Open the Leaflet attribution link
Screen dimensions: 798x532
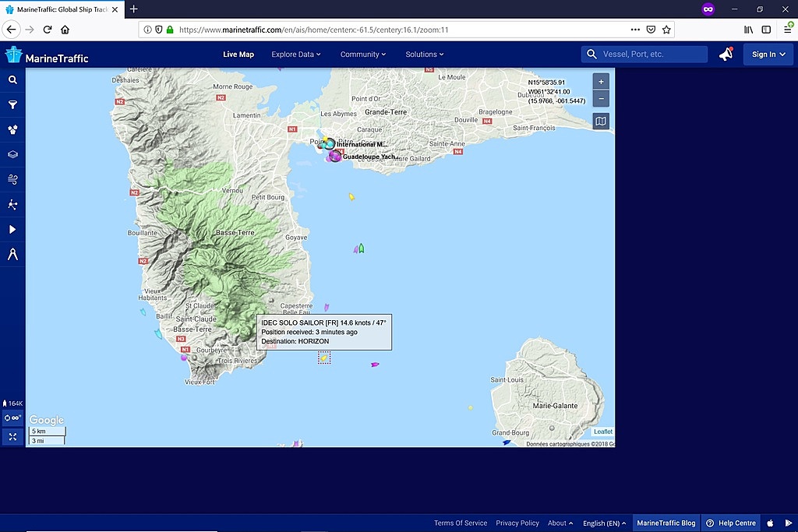tap(603, 432)
